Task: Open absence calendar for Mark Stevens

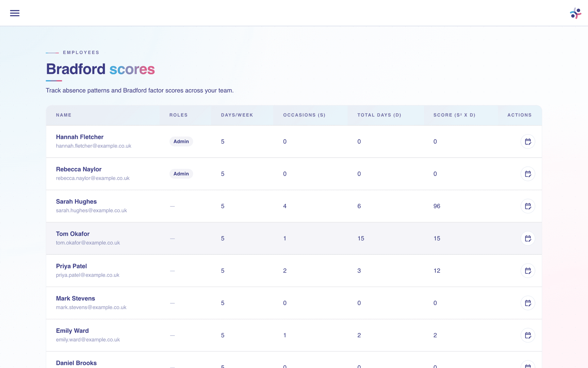Action: tap(528, 303)
